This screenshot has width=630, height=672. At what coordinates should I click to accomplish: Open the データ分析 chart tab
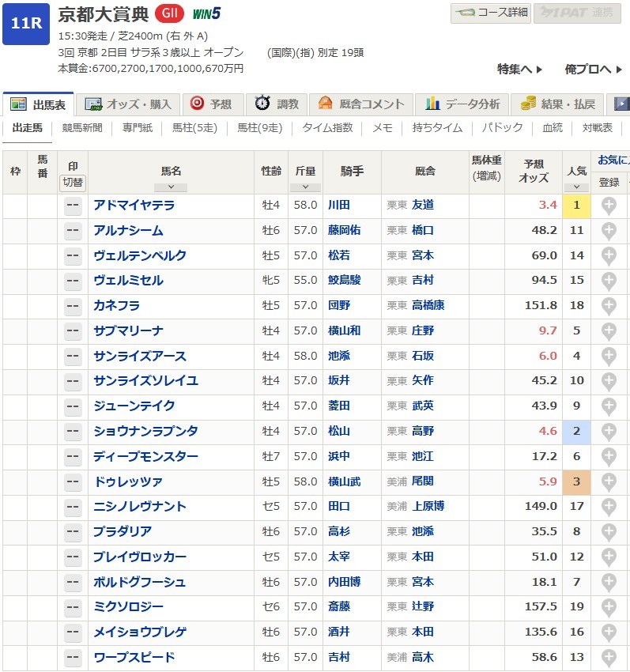point(462,104)
